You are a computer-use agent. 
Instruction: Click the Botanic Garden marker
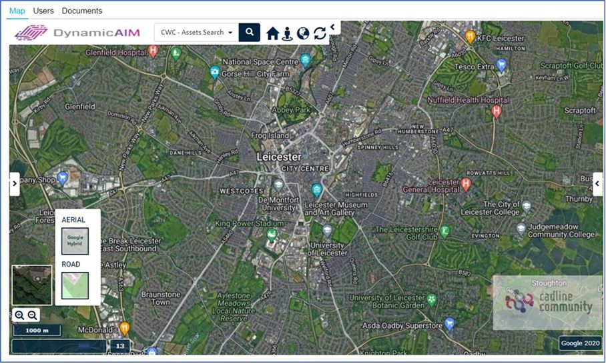[x=432, y=299]
